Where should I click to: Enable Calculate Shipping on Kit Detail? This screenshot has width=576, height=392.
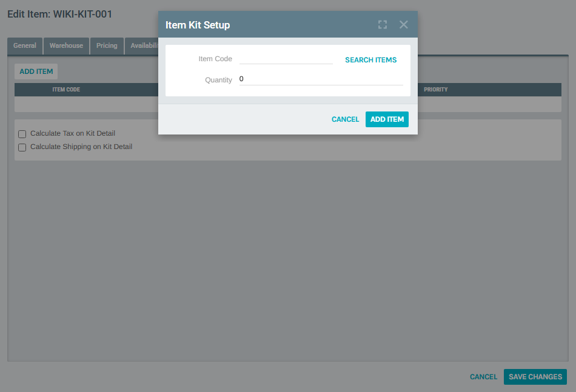click(x=22, y=147)
